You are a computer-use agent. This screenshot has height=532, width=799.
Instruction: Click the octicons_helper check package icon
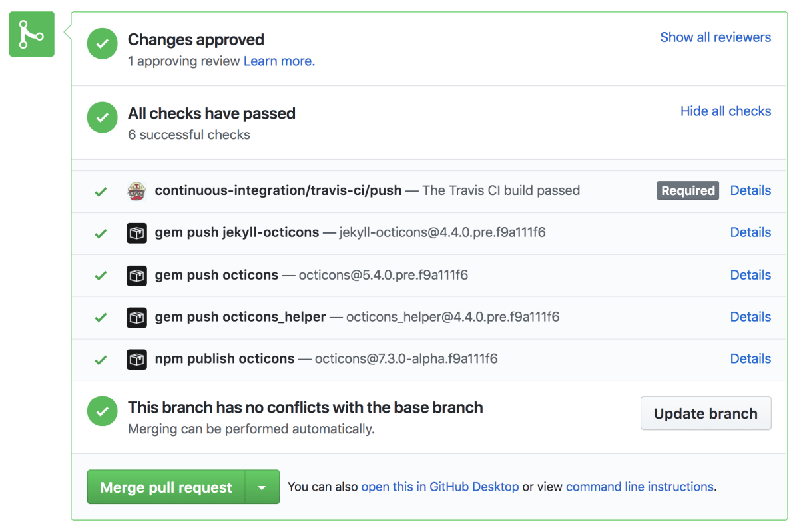click(136, 317)
